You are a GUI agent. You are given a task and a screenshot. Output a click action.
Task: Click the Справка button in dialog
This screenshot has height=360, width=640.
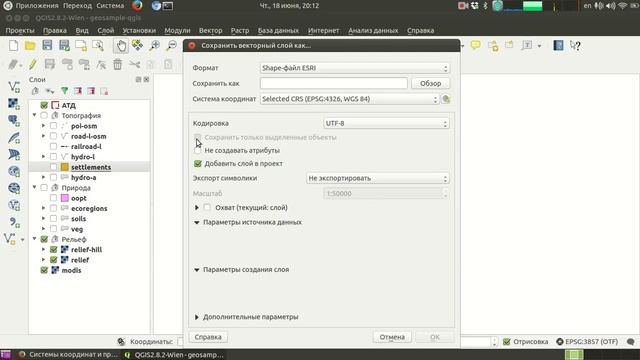coord(208,337)
